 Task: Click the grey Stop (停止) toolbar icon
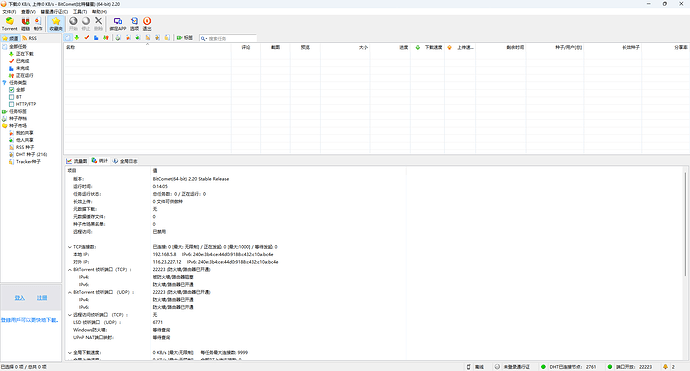tap(86, 24)
